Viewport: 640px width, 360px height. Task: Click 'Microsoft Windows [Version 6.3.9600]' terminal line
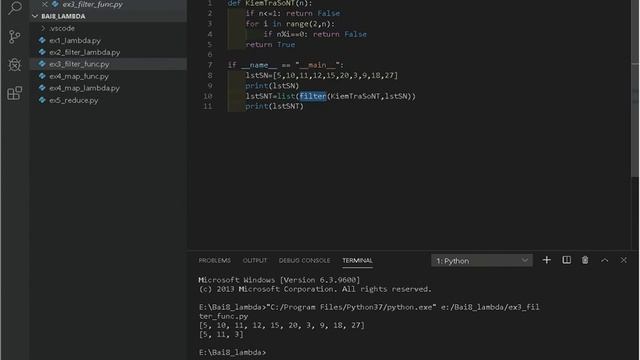279,280
